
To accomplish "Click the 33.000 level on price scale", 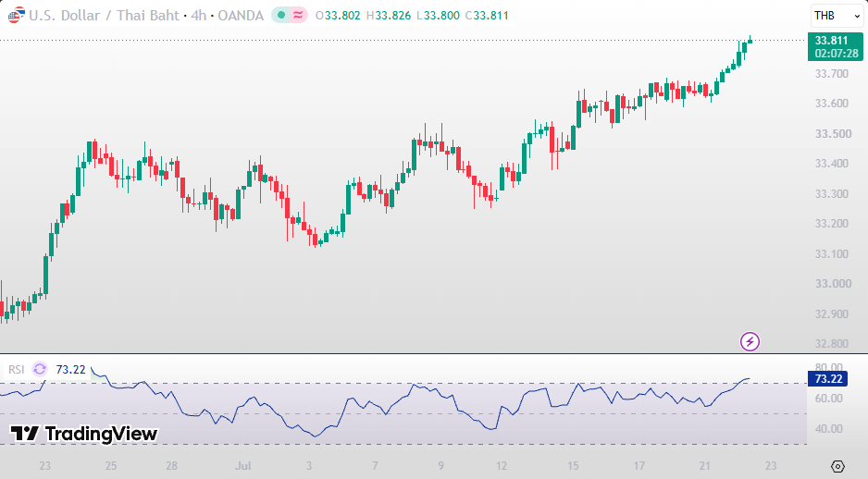I will click(x=833, y=284).
